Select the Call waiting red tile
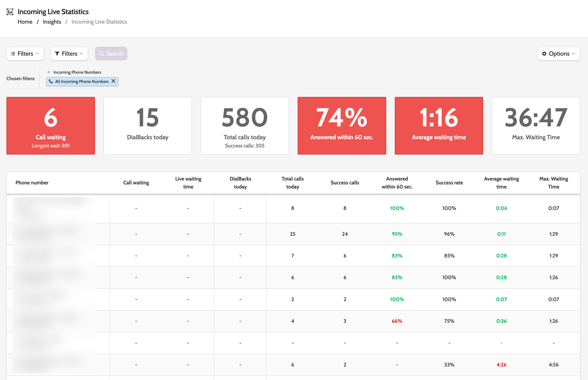588x380 pixels. click(51, 126)
